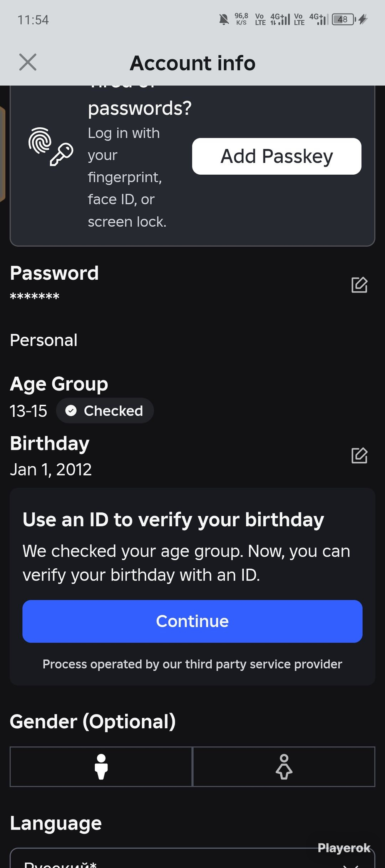
Task: Open the Language dropdown selector
Action: (192, 859)
